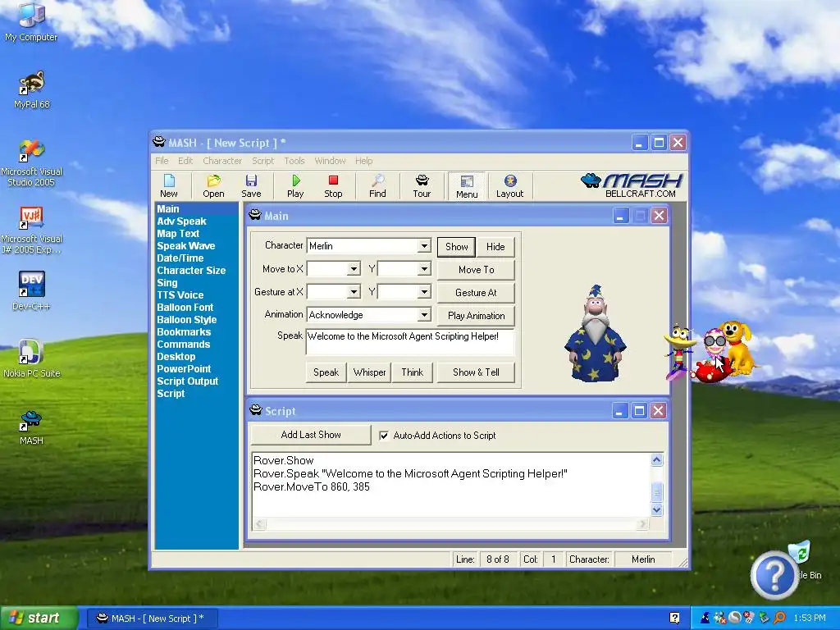Open the Tools menu
Screen dimensions: 840x630
coord(294,161)
